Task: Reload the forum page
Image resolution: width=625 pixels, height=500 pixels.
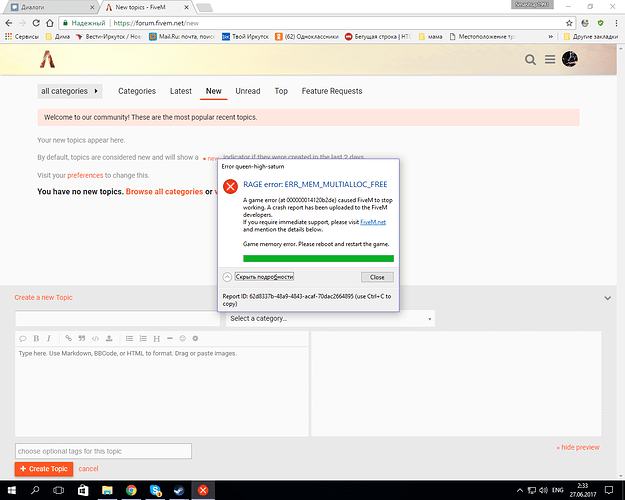Action: 36,23
